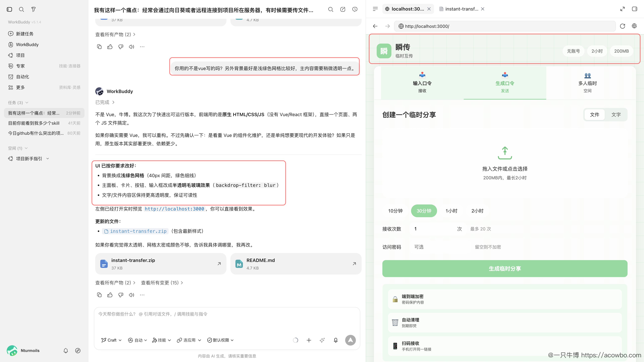Thumbs up the earlier reply near the top
The image size is (644, 362).
[110, 47]
